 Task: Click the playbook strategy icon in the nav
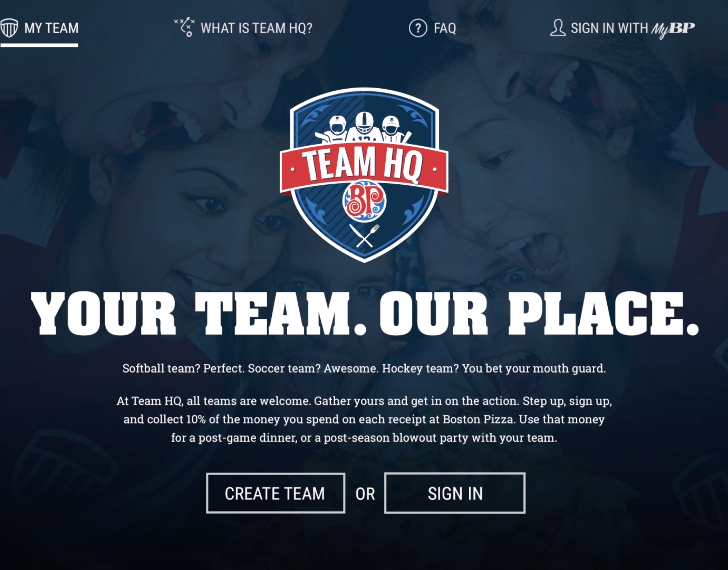[x=184, y=27]
